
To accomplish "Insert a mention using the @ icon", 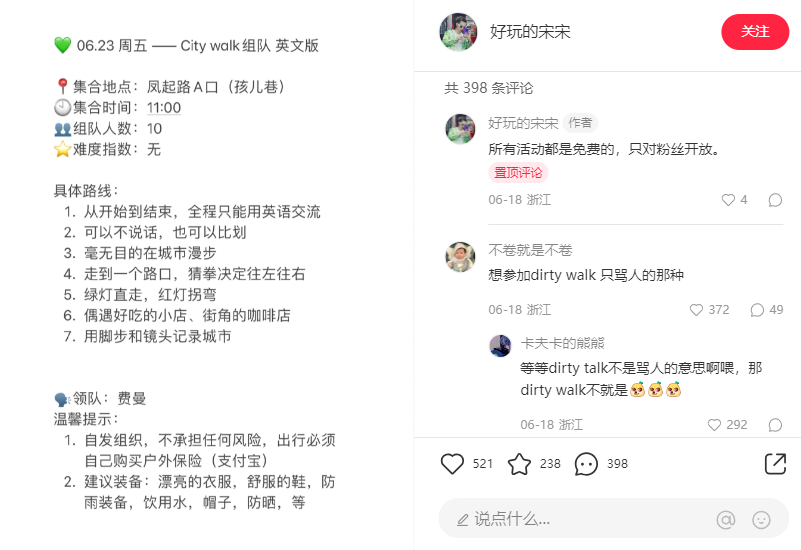I will pyautogui.click(x=726, y=519).
